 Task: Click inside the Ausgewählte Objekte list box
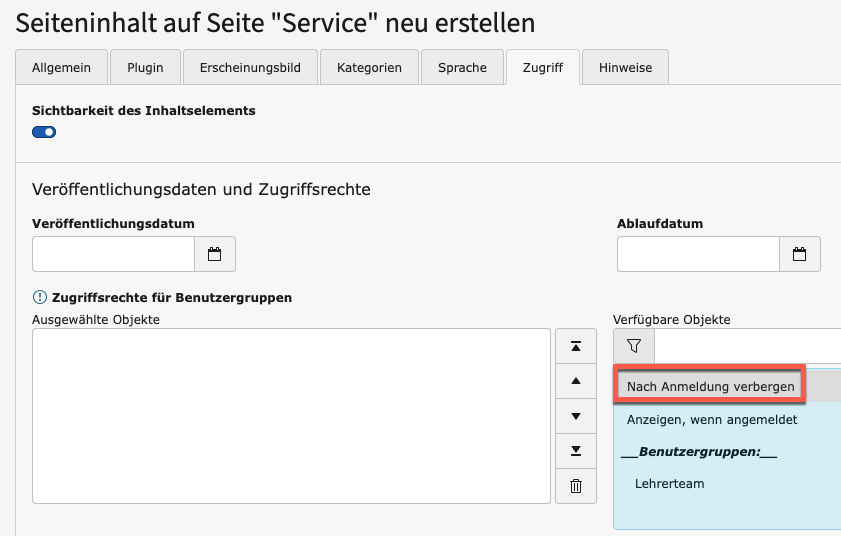point(291,416)
